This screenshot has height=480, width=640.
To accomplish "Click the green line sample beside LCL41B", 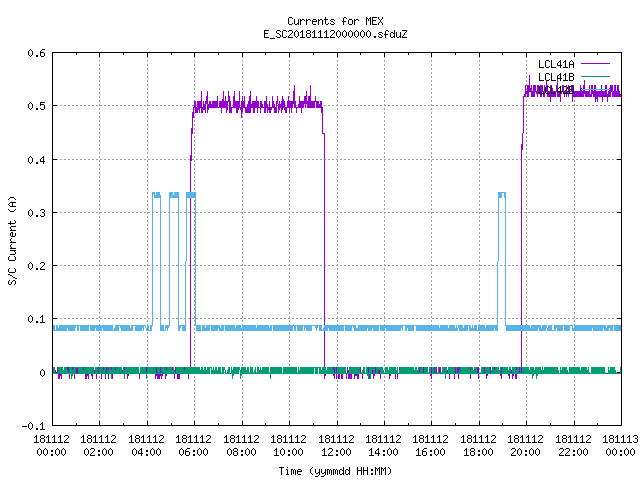I will (x=595, y=76).
